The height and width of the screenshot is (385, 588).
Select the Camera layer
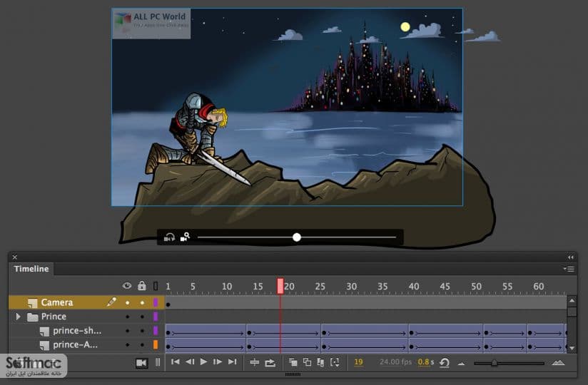[x=56, y=302]
